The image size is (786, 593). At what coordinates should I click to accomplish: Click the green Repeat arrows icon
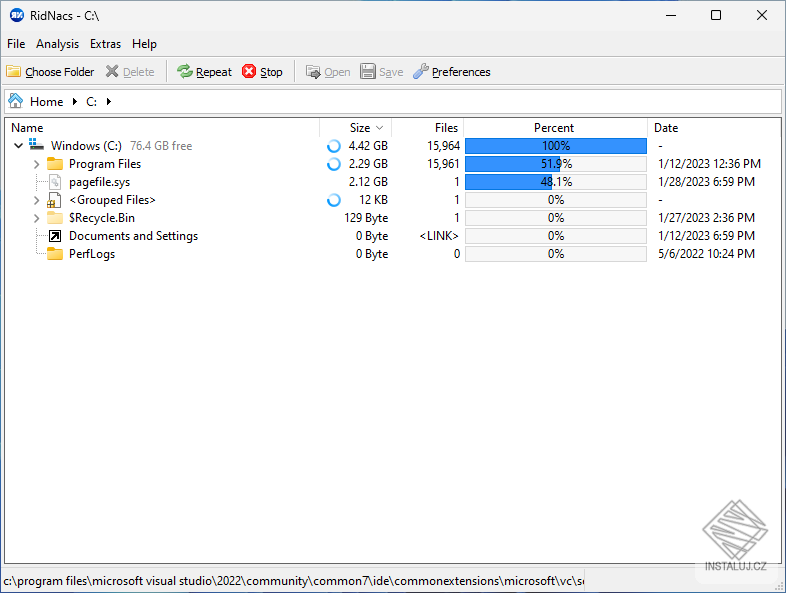point(184,72)
